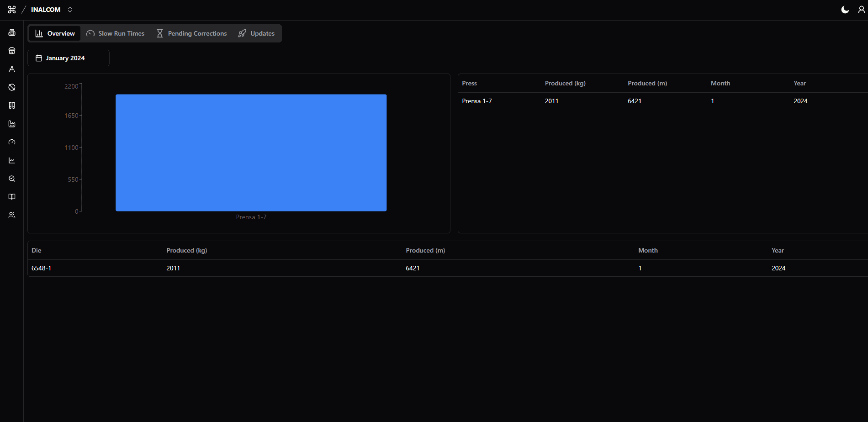Viewport: 868px width, 422px height.
Task: Click the 6421 value in Prensa 1-7 row
Action: tap(635, 101)
